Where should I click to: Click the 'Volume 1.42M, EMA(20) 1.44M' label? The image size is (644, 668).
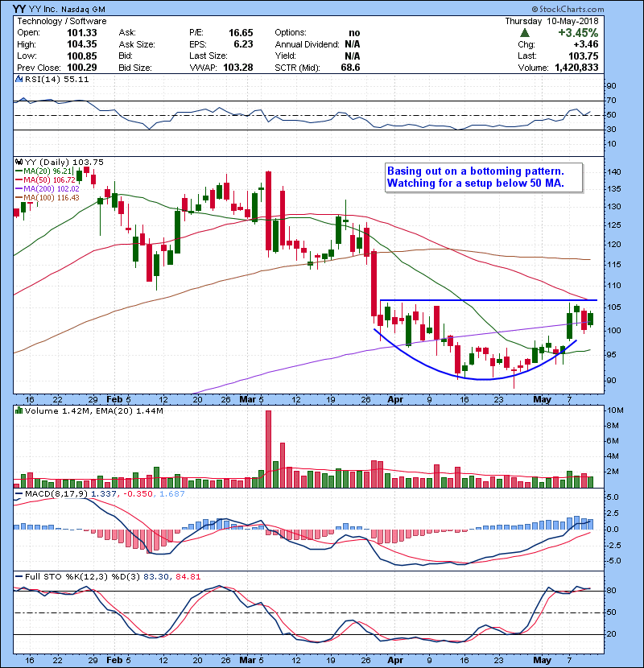pos(93,411)
